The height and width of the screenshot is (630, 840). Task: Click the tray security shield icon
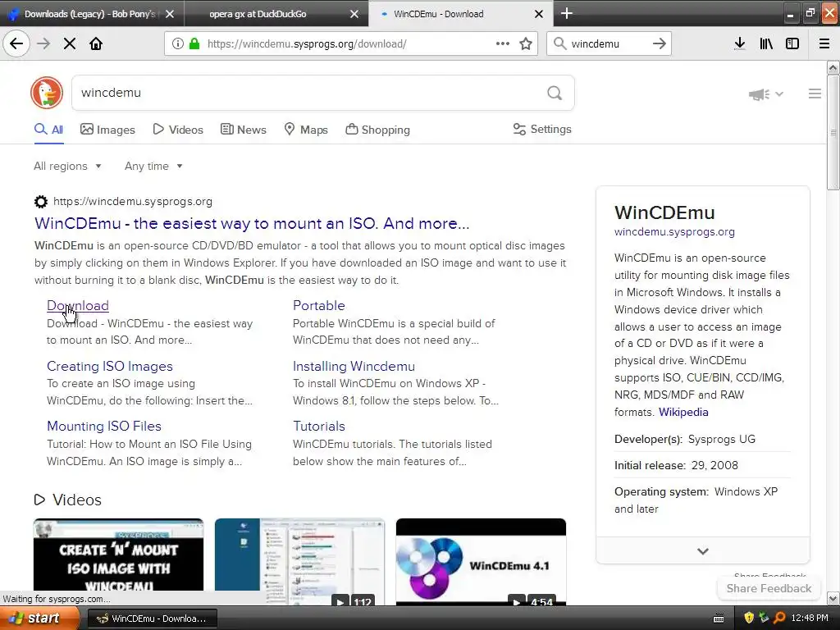click(749, 618)
